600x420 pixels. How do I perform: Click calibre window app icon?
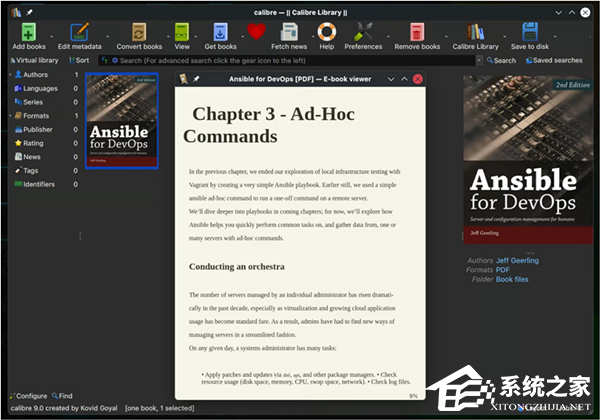[x=16, y=13]
